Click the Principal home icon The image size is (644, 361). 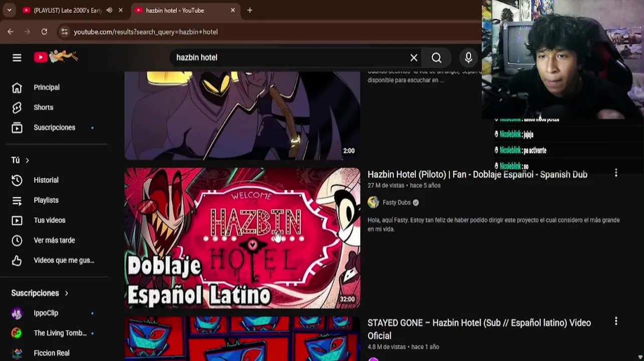[x=17, y=88]
